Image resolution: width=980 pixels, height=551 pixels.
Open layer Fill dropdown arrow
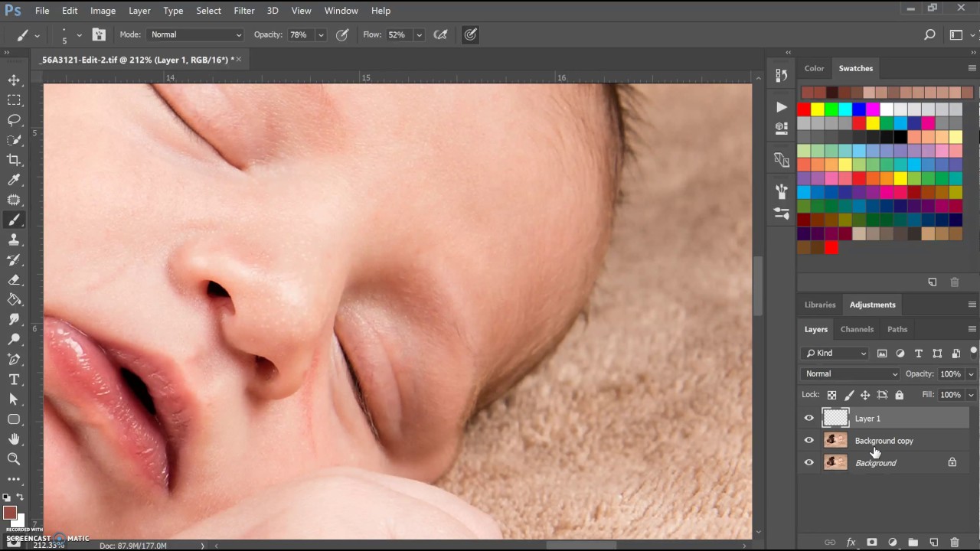[x=971, y=395]
